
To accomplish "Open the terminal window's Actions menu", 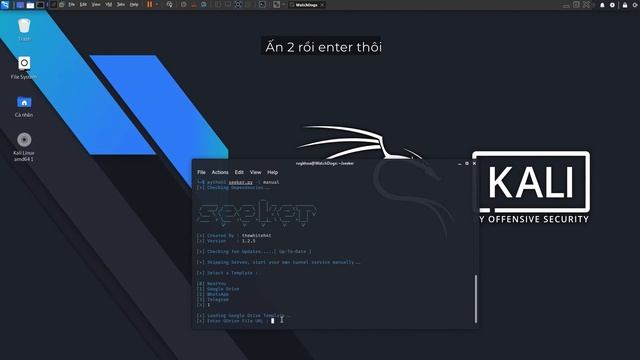I will [x=220, y=172].
